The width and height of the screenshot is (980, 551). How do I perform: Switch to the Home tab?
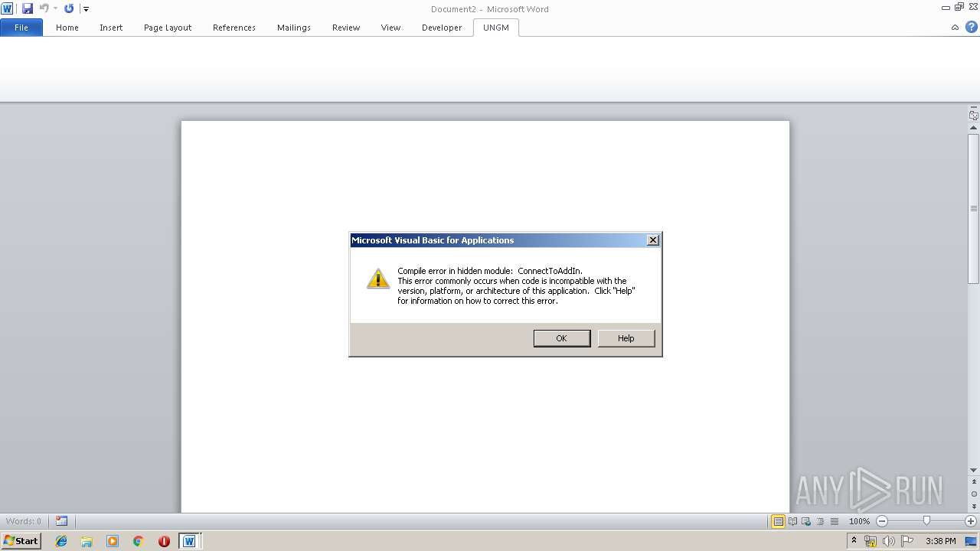[67, 28]
